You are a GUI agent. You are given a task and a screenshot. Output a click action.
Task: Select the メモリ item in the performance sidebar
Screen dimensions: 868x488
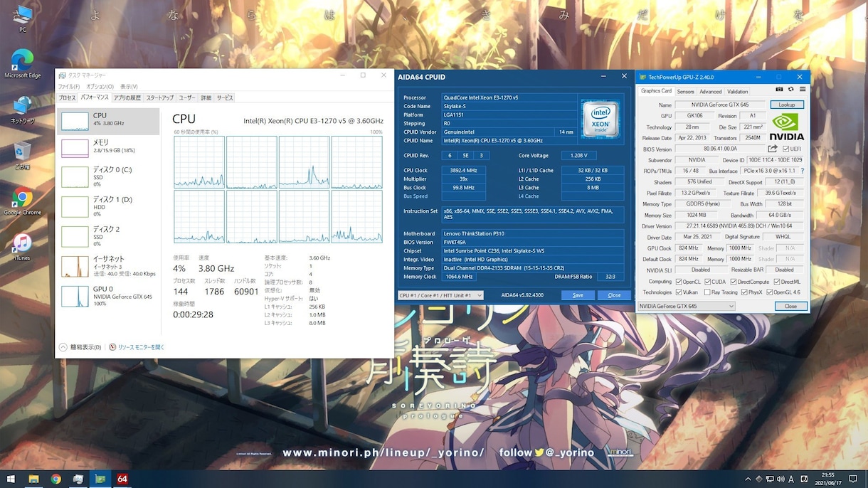coord(108,147)
